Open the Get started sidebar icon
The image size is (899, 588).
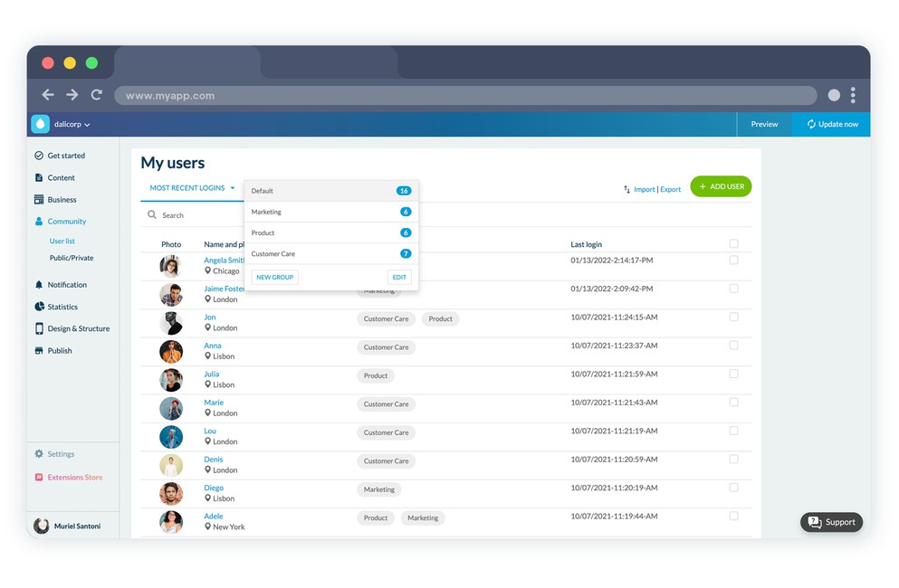click(39, 156)
